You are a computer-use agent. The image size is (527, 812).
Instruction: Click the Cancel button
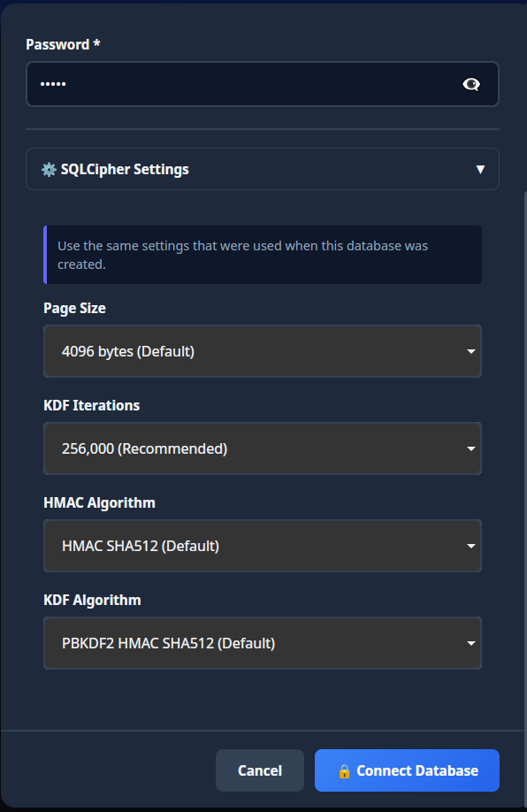coord(259,770)
